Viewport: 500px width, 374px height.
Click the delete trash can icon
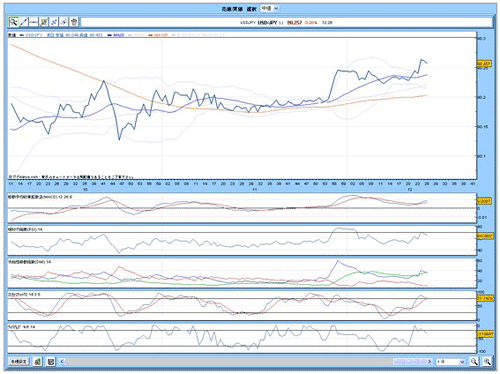coord(74,22)
